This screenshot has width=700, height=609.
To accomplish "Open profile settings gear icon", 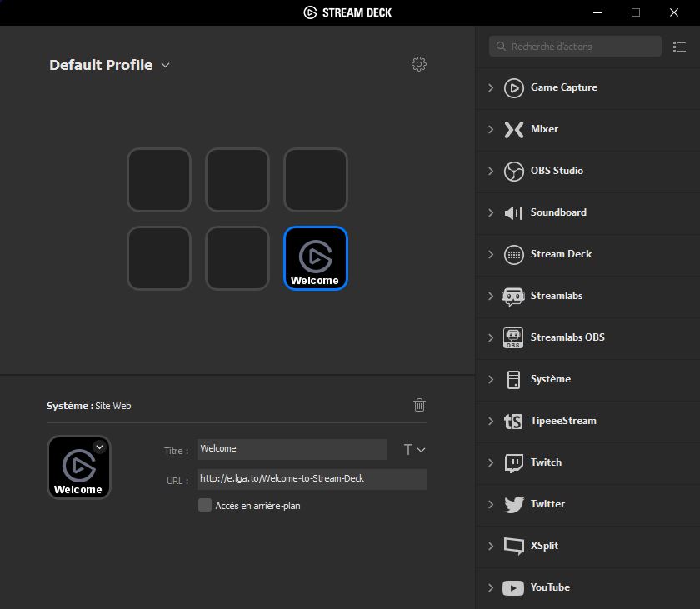I will pos(418,64).
